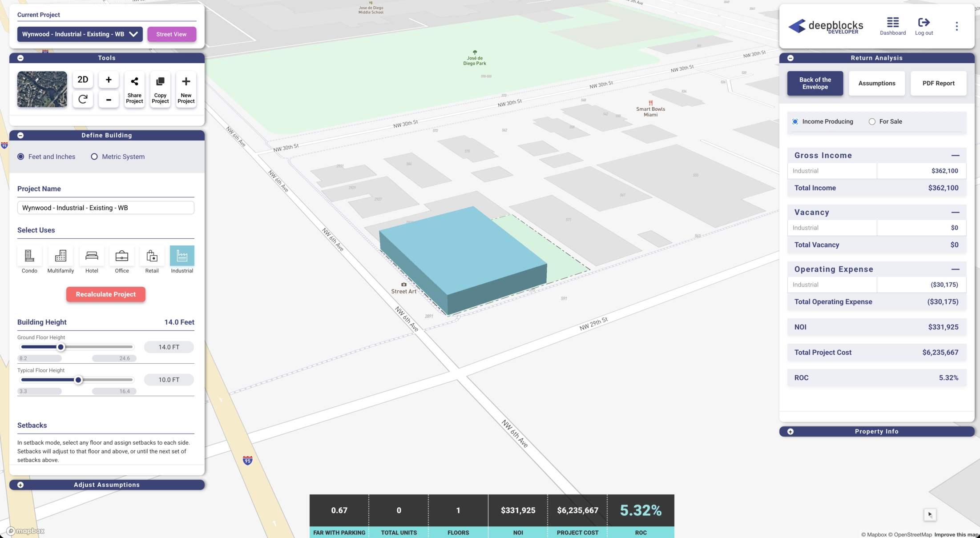Click the 14.0 FT ground height field
The image size is (980, 538).
click(x=169, y=347)
